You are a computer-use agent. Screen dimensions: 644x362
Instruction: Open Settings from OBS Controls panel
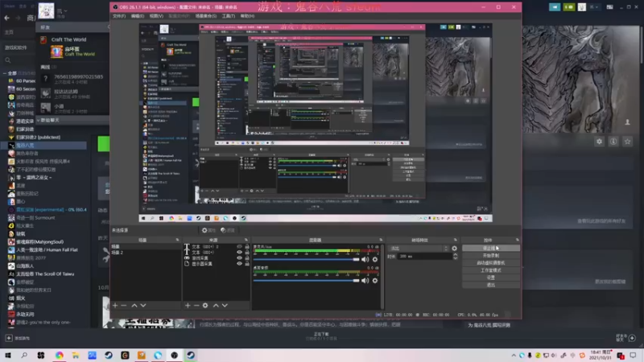[491, 278]
